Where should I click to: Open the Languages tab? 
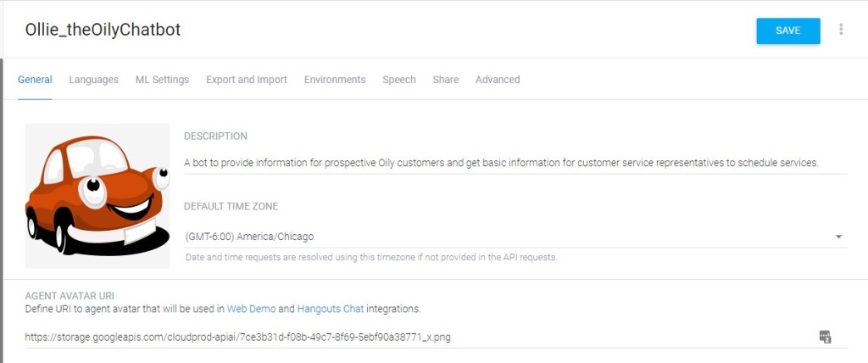(93, 80)
